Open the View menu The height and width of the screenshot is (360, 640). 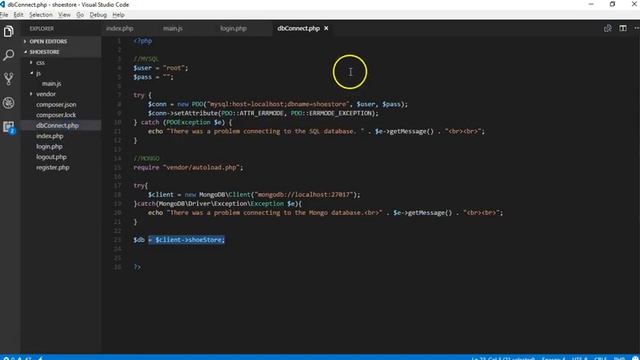pyautogui.click(x=64, y=15)
